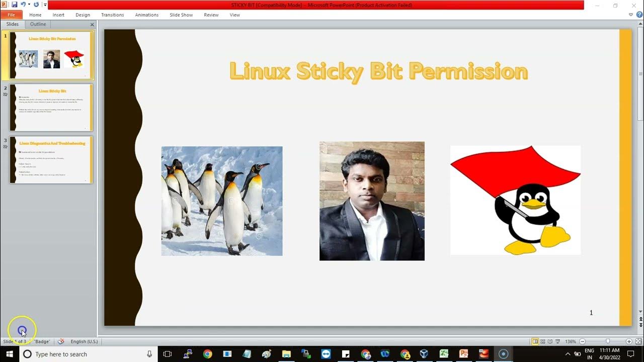Click the Redo/Repeat icon
The width and height of the screenshot is (644, 362).
point(36,5)
